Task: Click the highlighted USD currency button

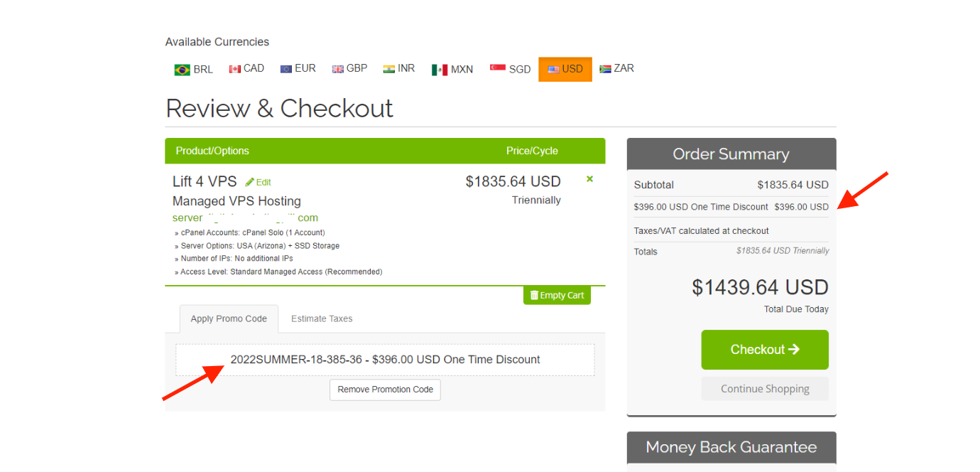Action: (565, 69)
